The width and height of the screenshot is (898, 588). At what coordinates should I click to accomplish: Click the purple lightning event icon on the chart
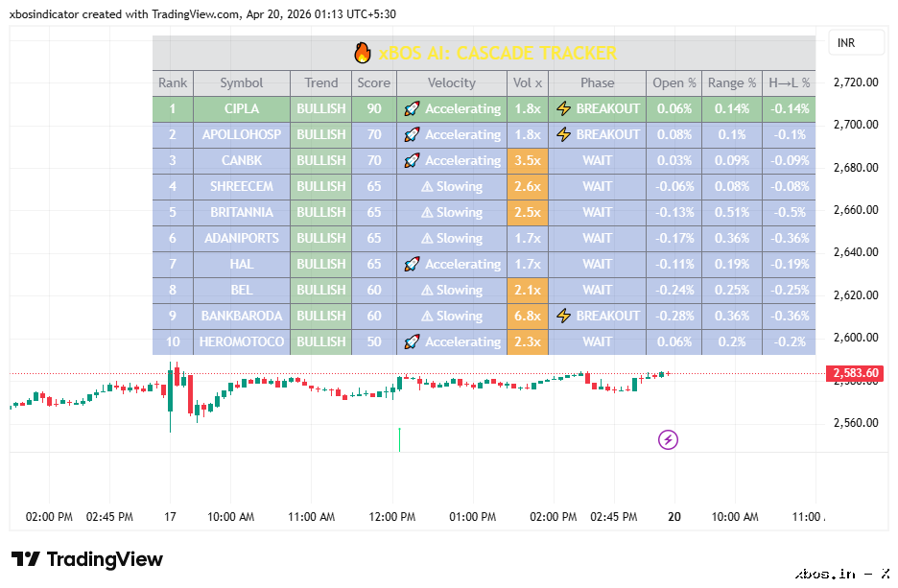tap(668, 439)
